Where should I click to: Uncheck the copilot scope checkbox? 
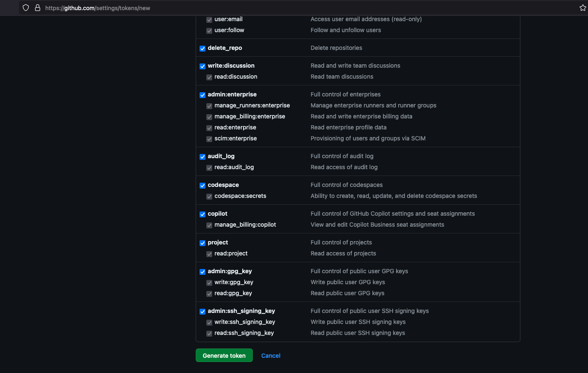pyautogui.click(x=202, y=214)
